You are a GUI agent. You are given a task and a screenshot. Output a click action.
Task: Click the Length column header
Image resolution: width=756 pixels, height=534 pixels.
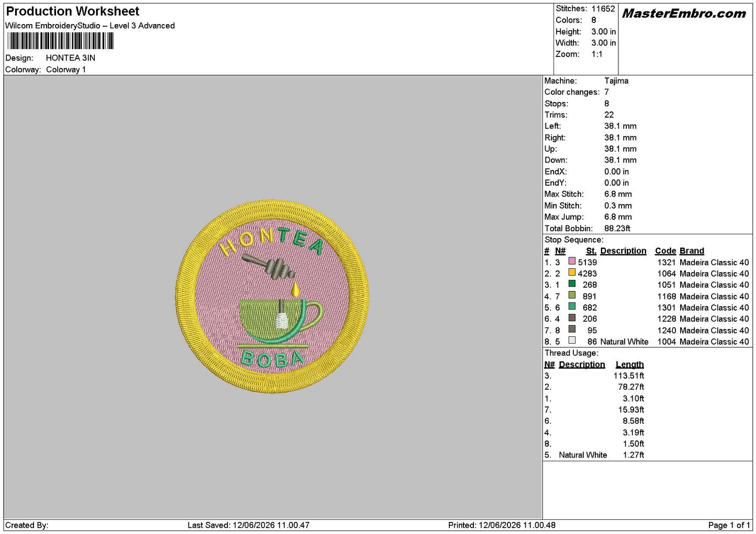[x=630, y=365]
